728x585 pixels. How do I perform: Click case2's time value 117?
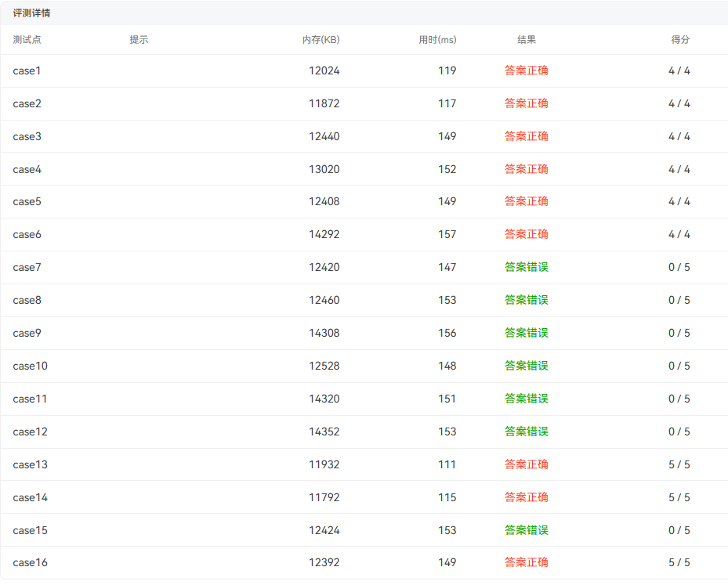pos(447,103)
